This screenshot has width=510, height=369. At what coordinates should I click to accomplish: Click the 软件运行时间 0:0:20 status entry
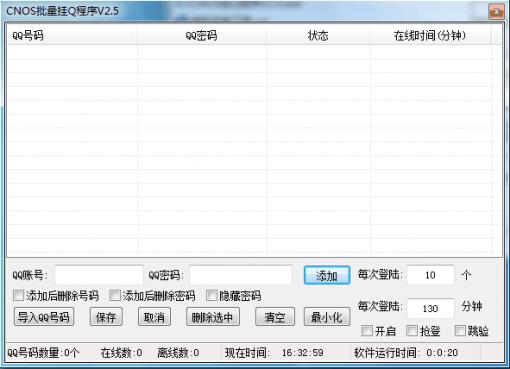406,352
